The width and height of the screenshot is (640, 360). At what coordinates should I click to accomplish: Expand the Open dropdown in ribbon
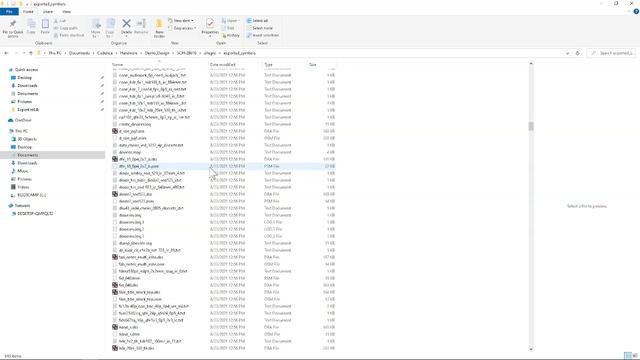230,21
